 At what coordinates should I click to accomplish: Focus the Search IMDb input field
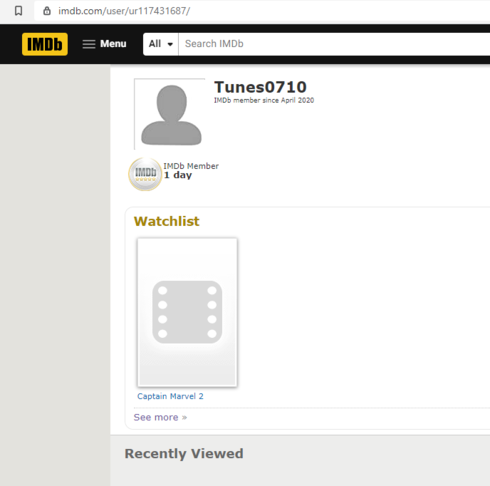point(334,44)
